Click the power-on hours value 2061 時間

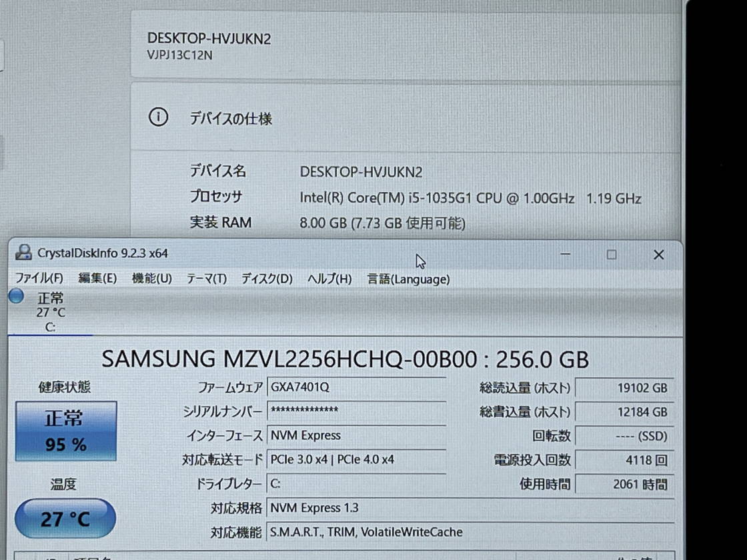624,485
